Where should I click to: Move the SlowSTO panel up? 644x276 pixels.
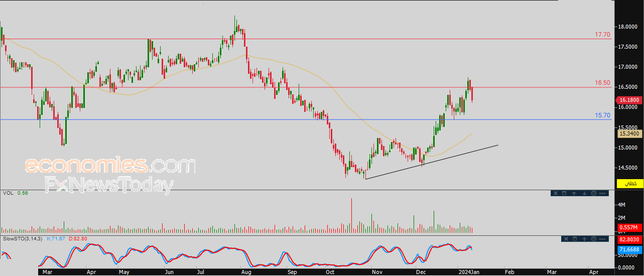(584, 239)
